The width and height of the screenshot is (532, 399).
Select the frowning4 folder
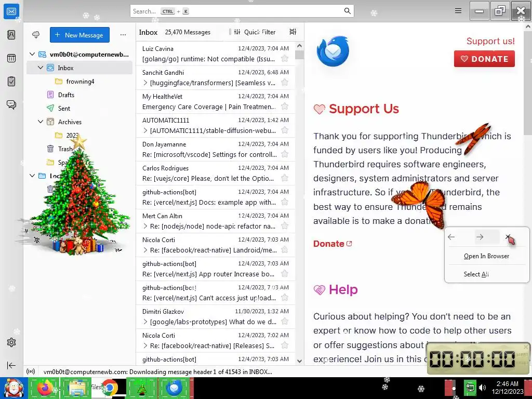tap(79, 82)
